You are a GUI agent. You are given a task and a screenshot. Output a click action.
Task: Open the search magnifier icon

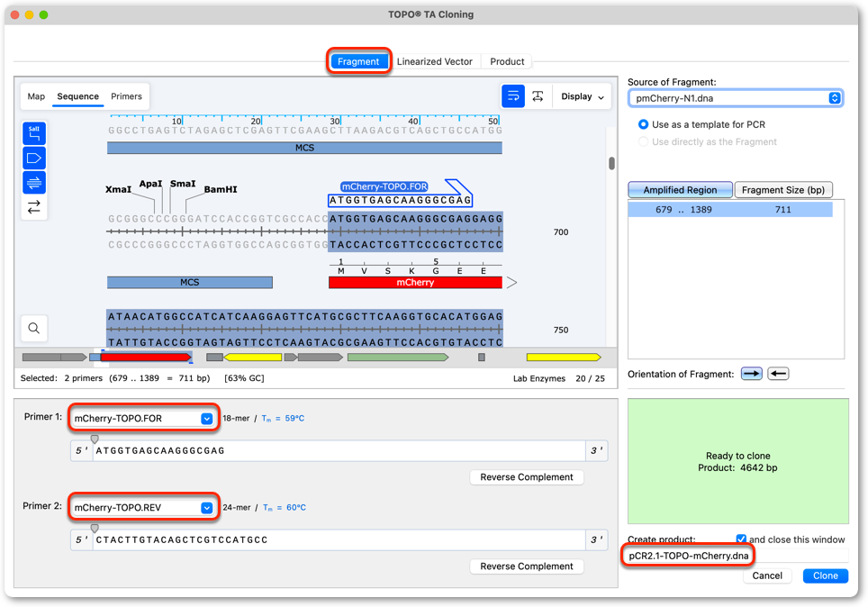[x=34, y=328]
